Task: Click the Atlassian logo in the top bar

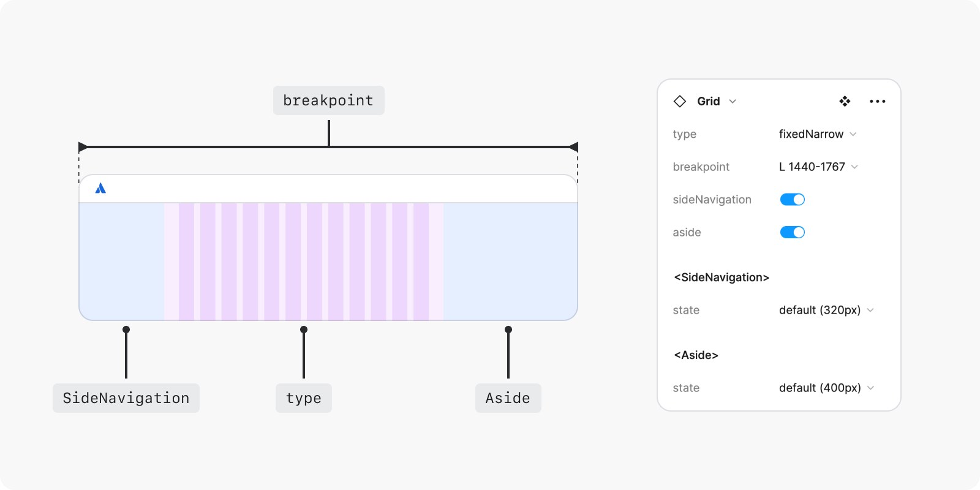Action: (100, 189)
